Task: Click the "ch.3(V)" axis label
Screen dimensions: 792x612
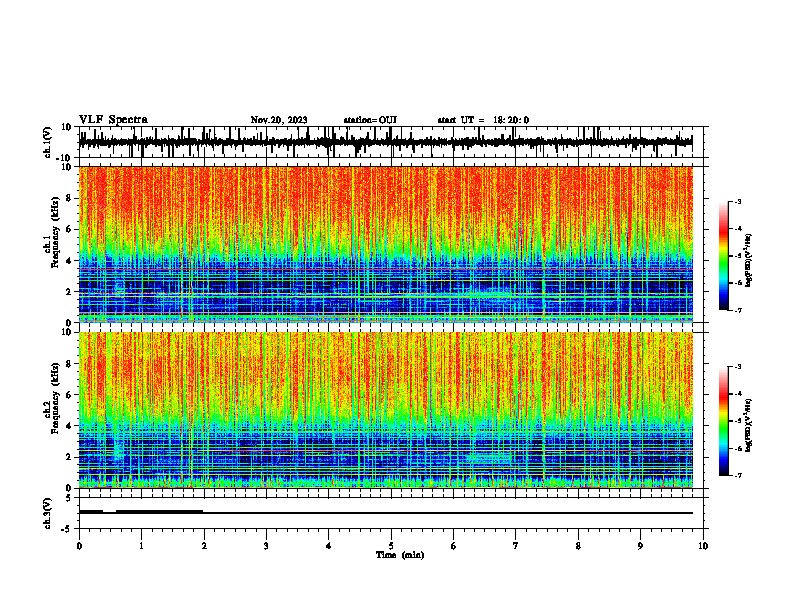Action: [48, 513]
